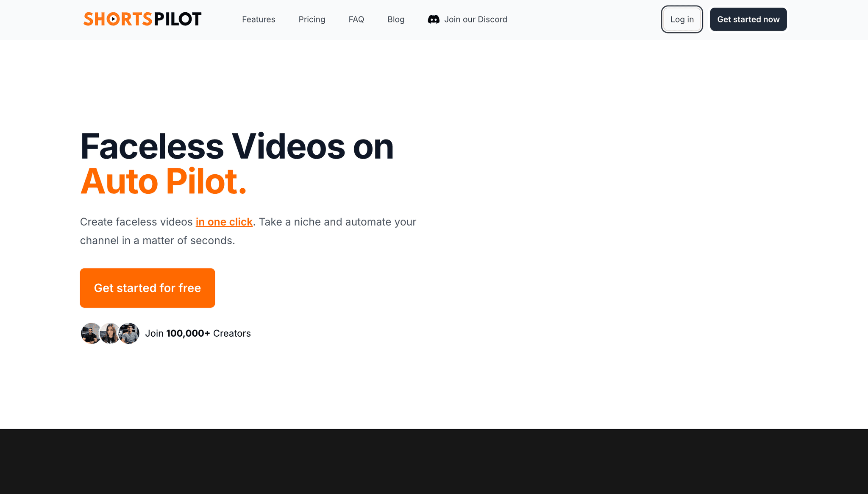
Task: Navigate to the FAQ section
Action: [356, 19]
